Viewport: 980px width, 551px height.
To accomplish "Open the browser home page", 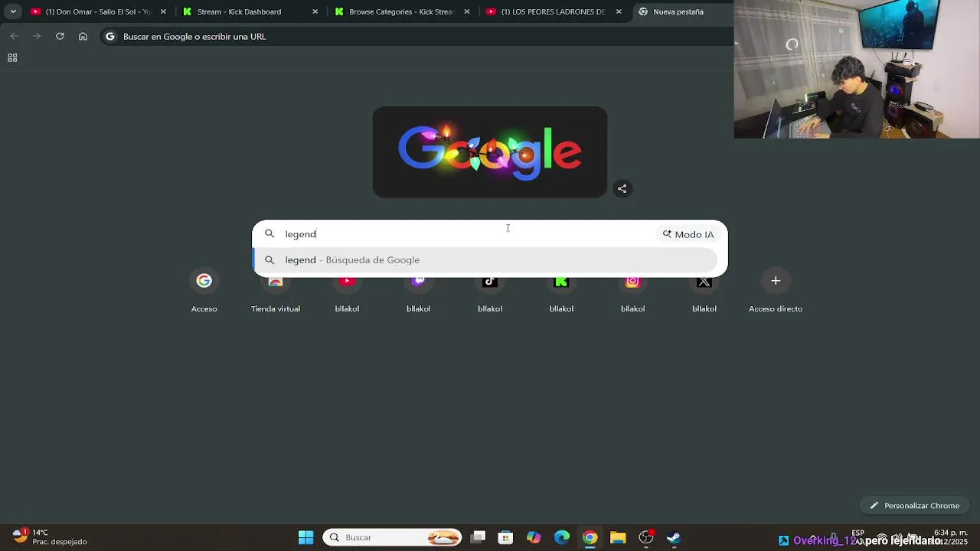I will (x=83, y=36).
